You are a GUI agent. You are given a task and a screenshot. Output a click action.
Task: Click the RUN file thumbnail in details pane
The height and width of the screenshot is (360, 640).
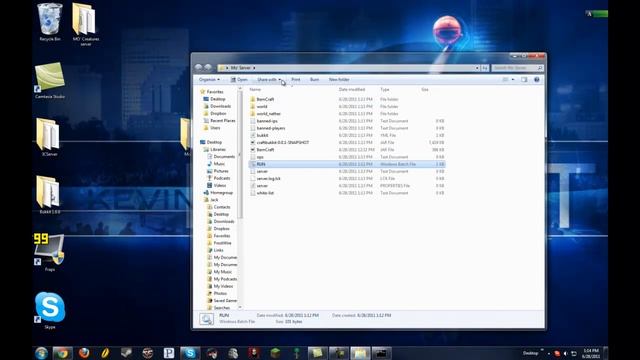[x=206, y=319]
